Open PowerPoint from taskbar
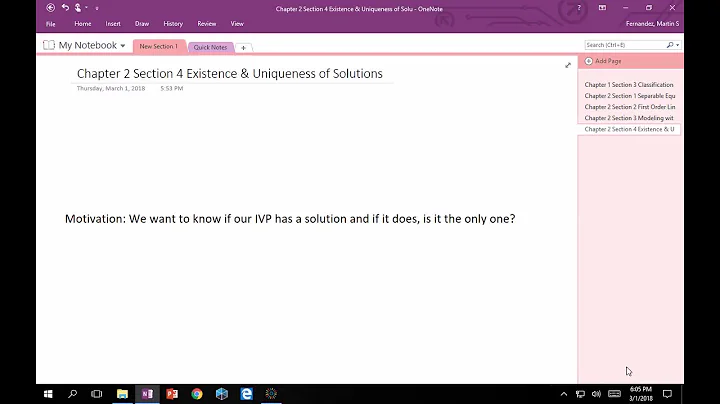Image resolution: width=720 pixels, height=404 pixels. pos(172,394)
